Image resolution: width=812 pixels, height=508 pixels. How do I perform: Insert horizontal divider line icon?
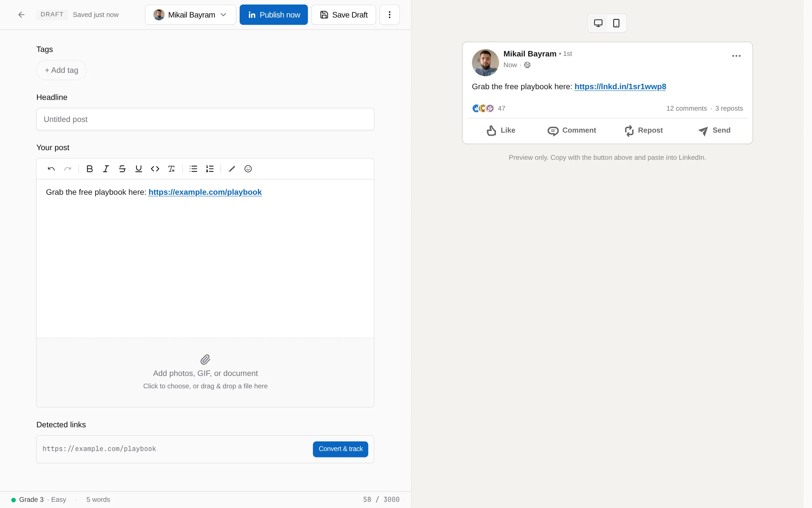tap(231, 169)
